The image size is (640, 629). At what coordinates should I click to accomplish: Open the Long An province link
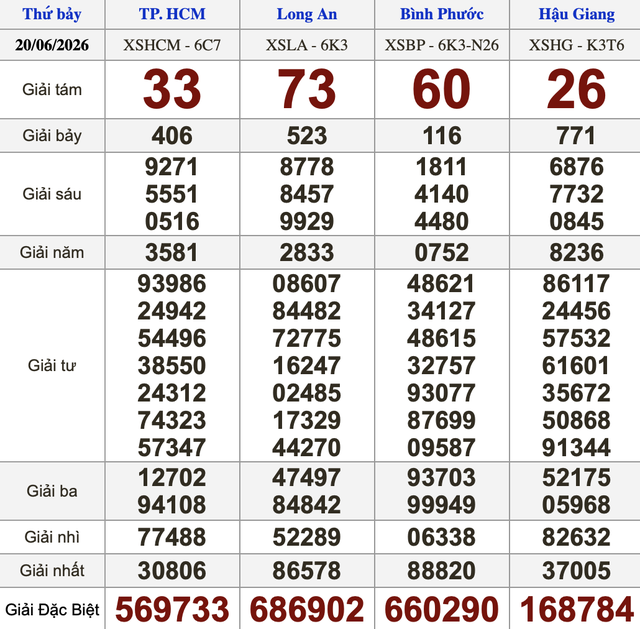tap(307, 14)
